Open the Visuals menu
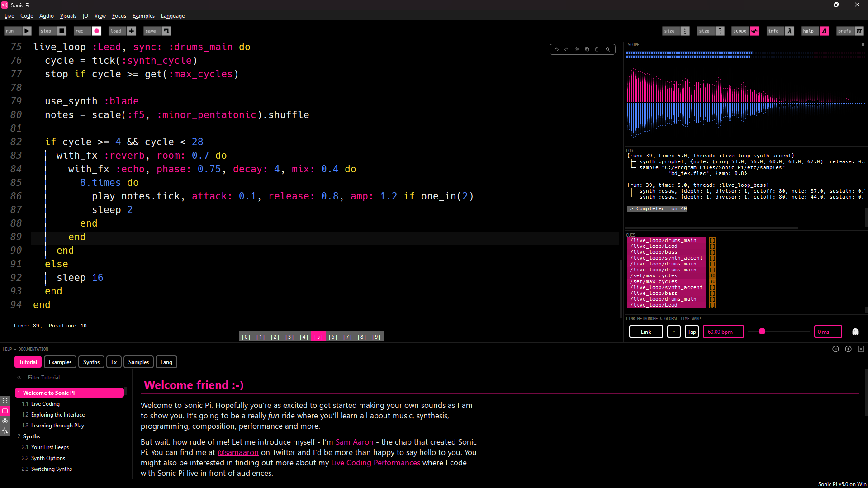 [x=68, y=16]
